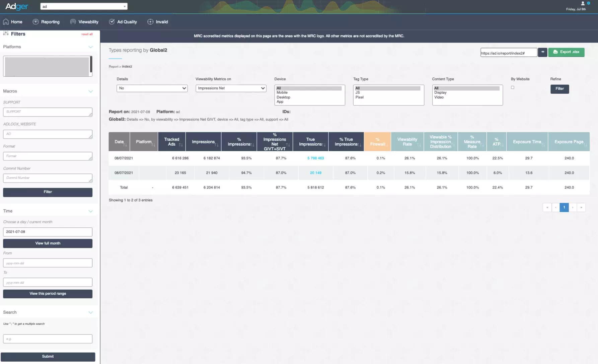Click the Invalid nav icon

(150, 22)
